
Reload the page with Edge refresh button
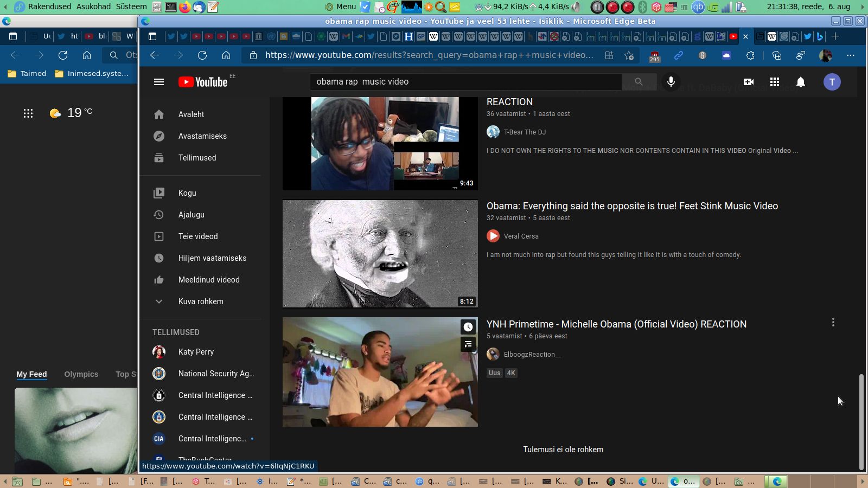[202, 55]
